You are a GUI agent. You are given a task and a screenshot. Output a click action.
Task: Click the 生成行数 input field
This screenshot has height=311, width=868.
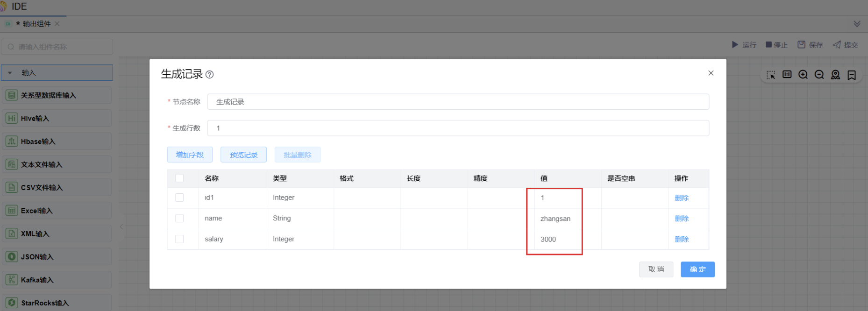tap(458, 128)
